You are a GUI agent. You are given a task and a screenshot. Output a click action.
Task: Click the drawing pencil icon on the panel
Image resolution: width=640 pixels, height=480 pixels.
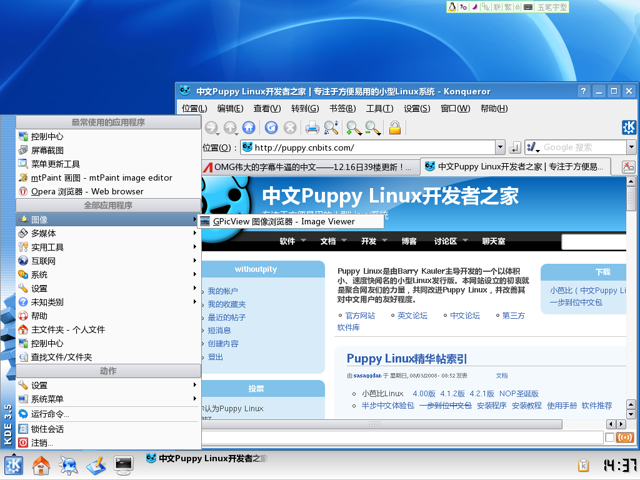coord(96,466)
